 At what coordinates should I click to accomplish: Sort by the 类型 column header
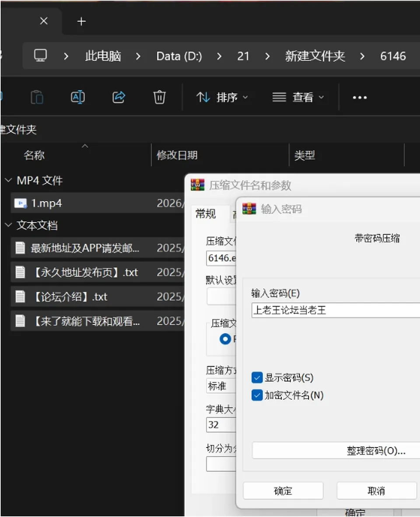point(304,155)
